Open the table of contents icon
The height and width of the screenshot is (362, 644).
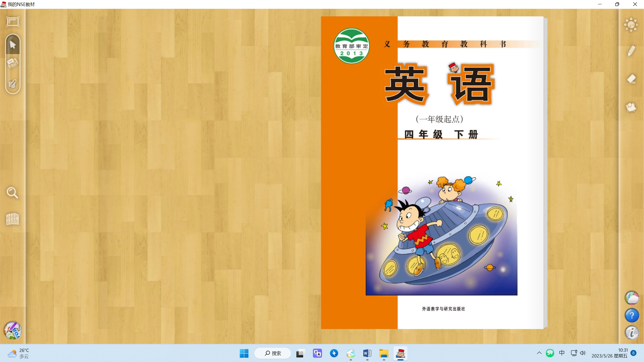tap(12, 219)
